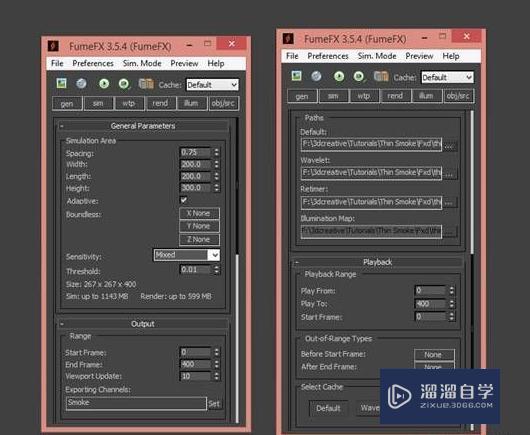Image resolution: width=530 pixels, height=435 pixels.
Task: Start simulation with green play icon in right window
Action: tap(339, 76)
